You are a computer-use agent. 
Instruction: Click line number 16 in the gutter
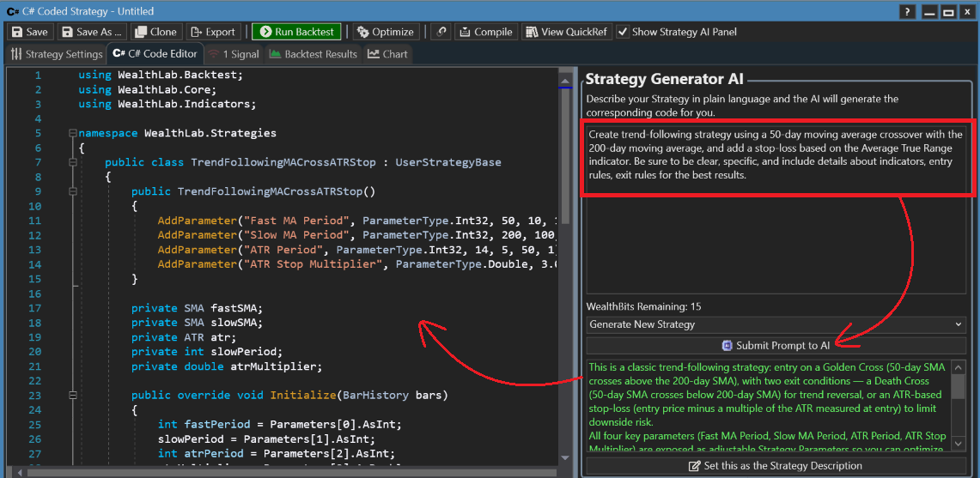click(35, 293)
